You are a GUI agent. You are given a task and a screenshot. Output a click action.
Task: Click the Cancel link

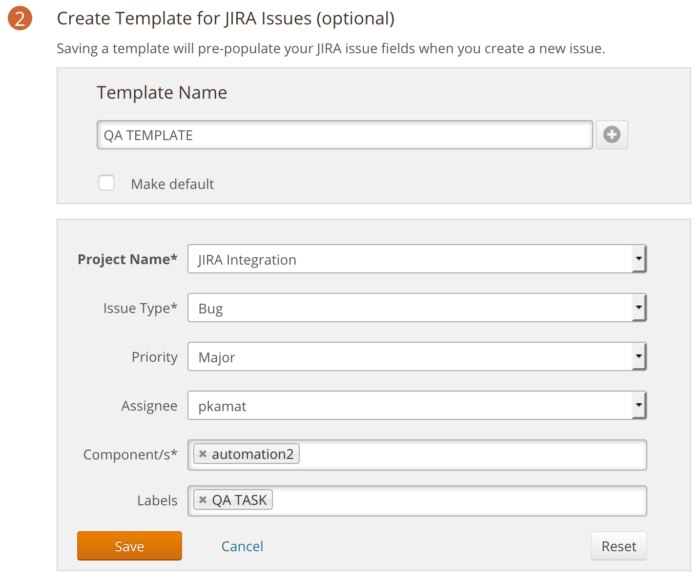pos(242,546)
